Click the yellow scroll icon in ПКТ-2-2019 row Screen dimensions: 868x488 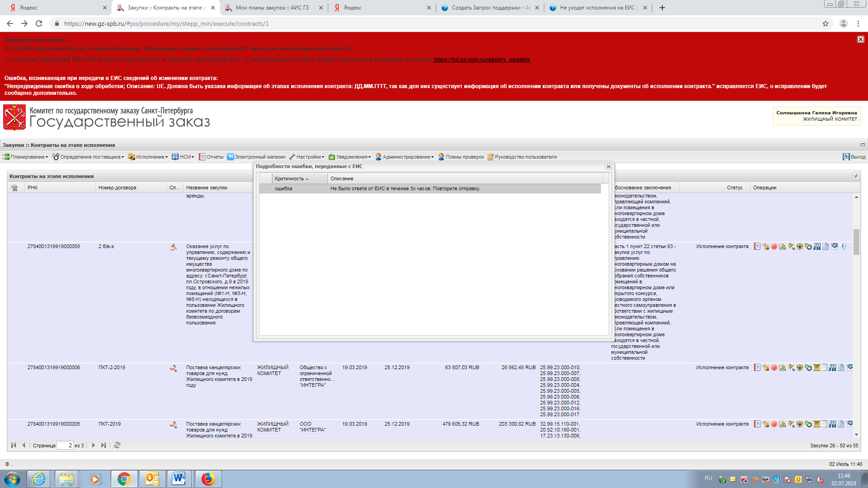coord(816,368)
